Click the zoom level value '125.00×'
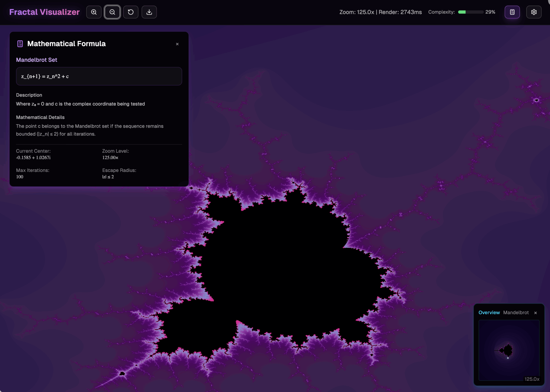Screen dimensions: 550x392 [x=110, y=157]
